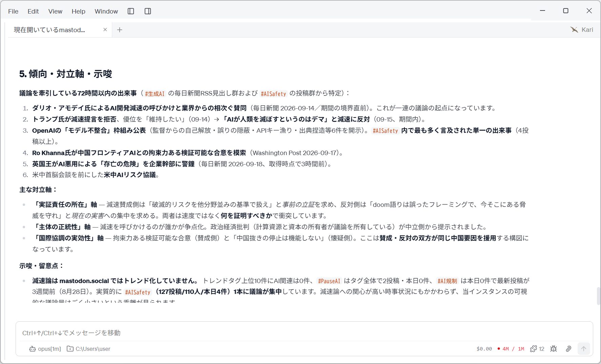The image size is (601, 364).
Task: Click the #AISafety tag before 127投稿
Action: (137, 292)
